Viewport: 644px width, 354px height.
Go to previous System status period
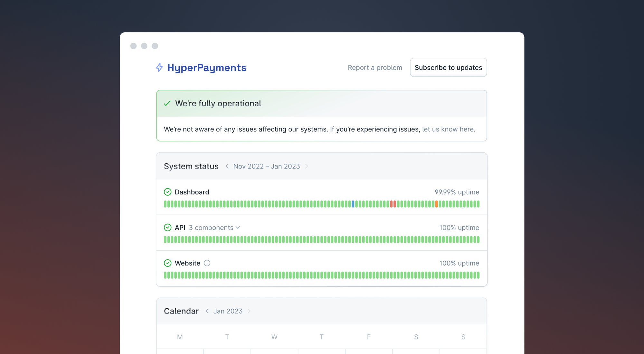(x=227, y=166)
